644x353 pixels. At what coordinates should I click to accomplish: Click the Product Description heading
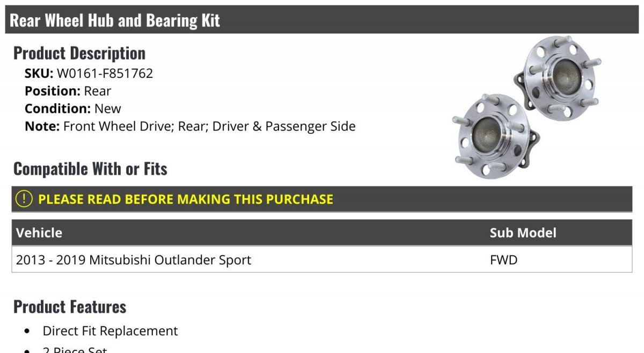point(79,53)
